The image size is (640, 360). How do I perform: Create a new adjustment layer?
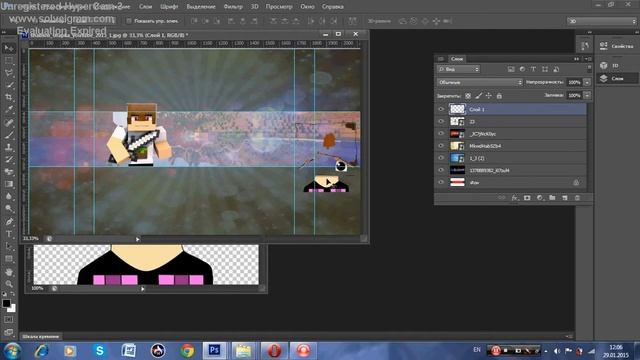540,198
